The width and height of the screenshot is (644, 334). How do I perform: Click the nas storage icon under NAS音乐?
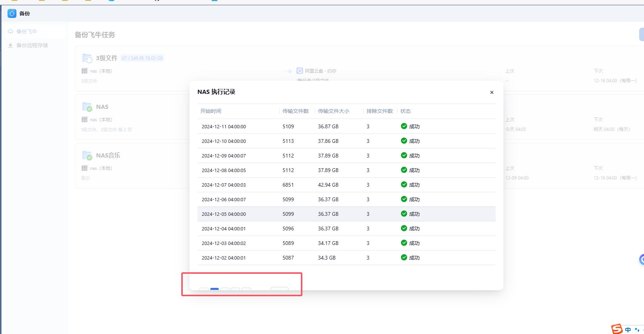[84, 168]
